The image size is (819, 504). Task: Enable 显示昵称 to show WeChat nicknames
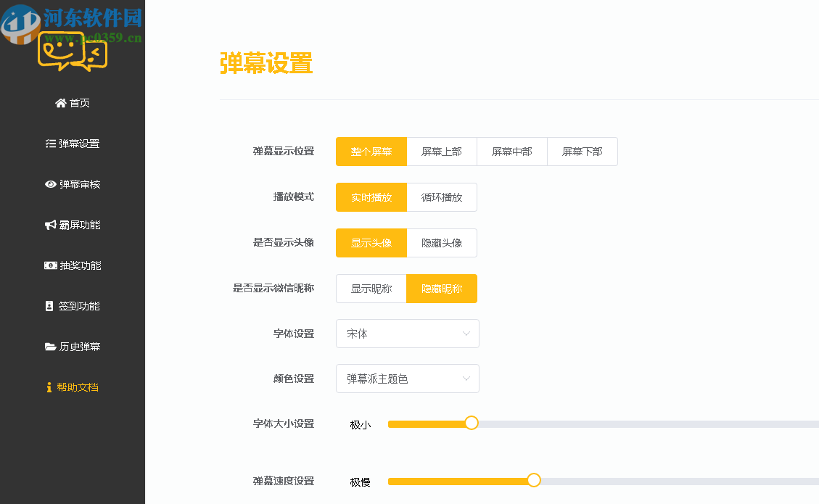(371, 288)
